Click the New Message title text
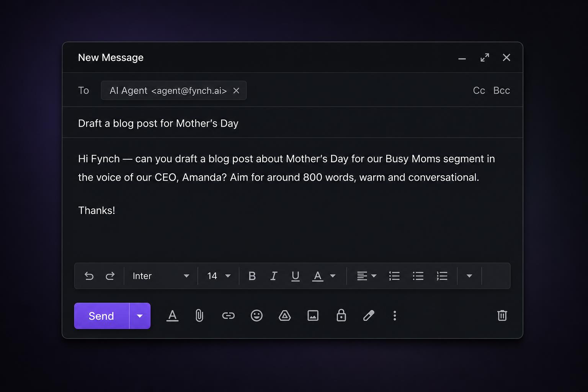Viewport: 588px width, 392px height. coord(111,57)
